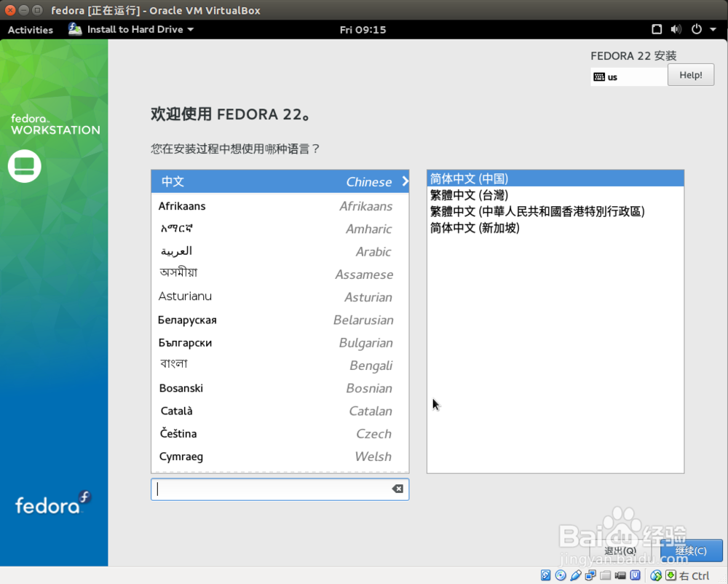Image resolution: width=728 pixels, height=584 pixels.
Task: Close the VirtualBox fedora window
Action: coord(10,9)
